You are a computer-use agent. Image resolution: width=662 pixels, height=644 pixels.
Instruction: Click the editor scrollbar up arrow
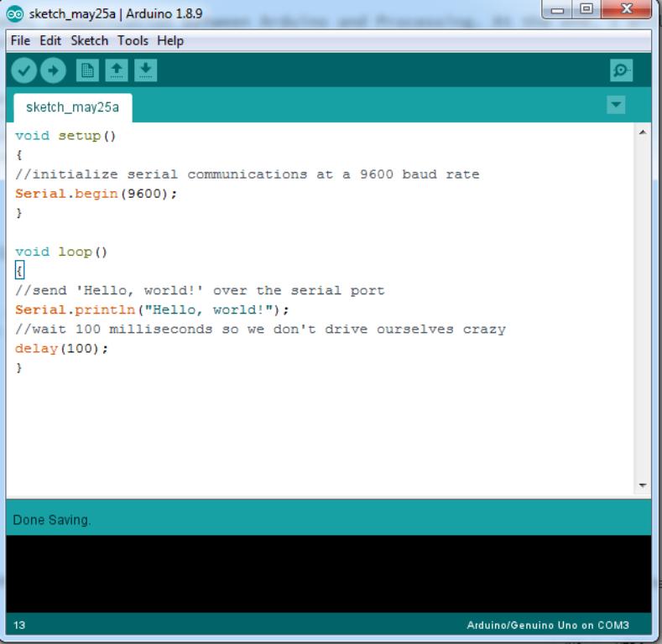pyautogui.click(x=643, y=132)
